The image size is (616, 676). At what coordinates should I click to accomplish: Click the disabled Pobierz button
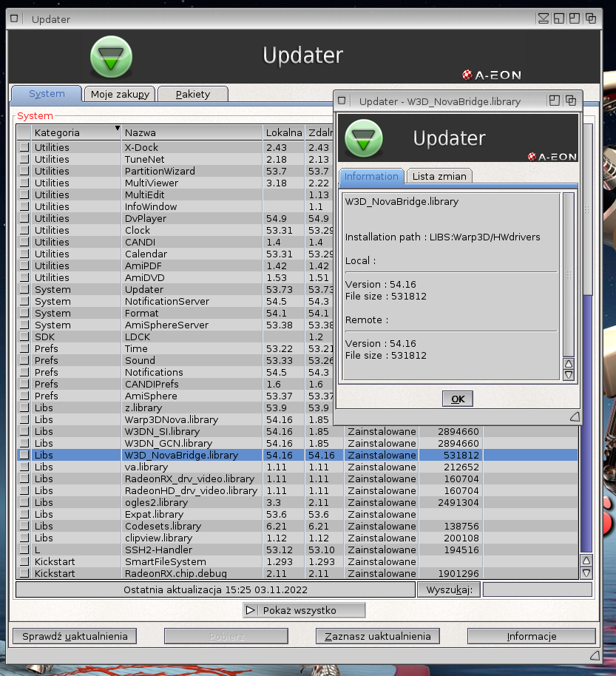pos(226,636)
